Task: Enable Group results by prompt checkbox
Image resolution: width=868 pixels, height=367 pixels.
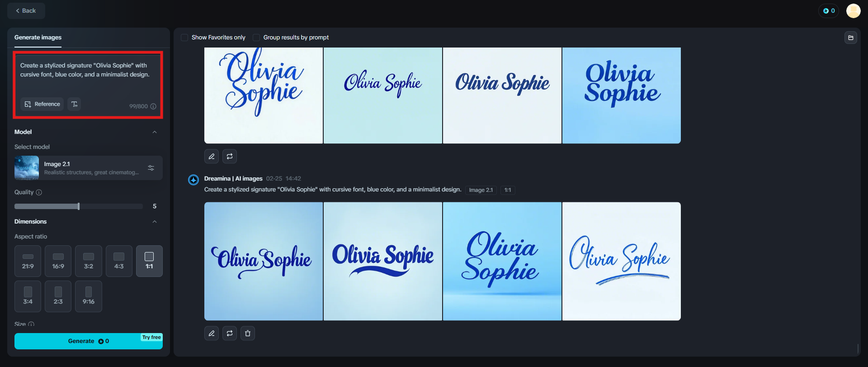Action: 256,38
